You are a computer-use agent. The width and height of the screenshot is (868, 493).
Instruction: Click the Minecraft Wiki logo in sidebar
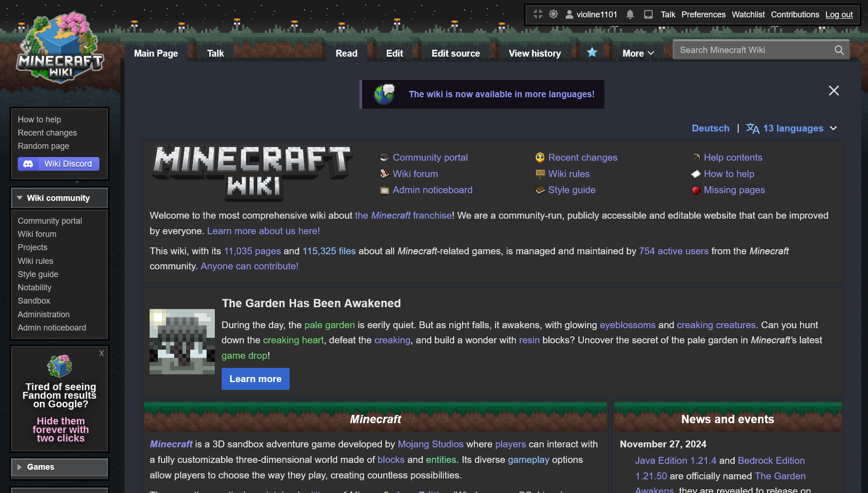coord(60,47)
